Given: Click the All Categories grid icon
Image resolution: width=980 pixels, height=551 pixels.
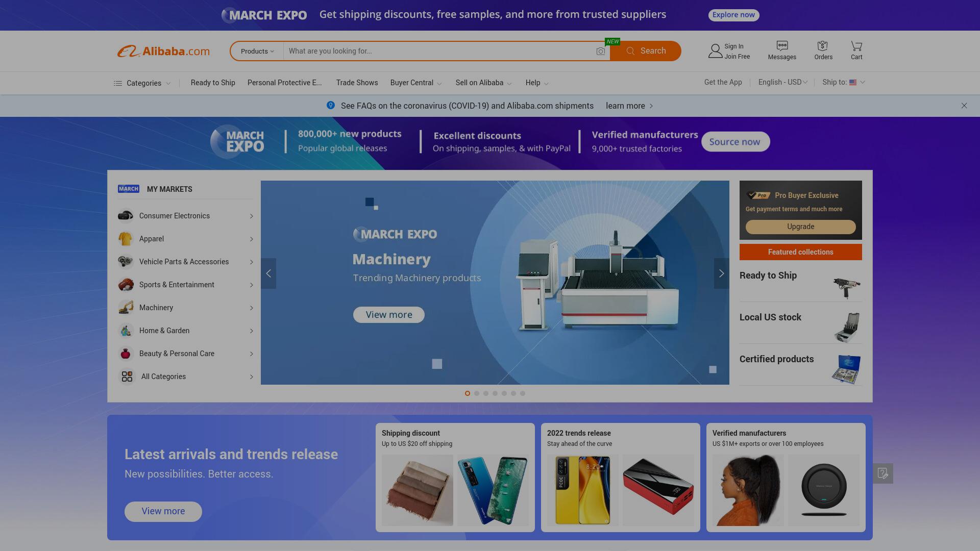Looking at the screenshot, I should coord(127,377).
